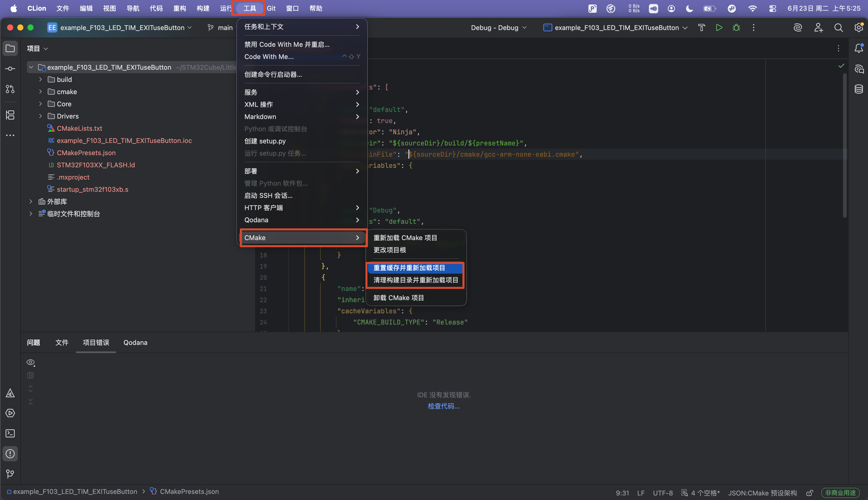The image size is (868, 500).
Task: Open the Git tool window icon
Action: tap(10, 474)
